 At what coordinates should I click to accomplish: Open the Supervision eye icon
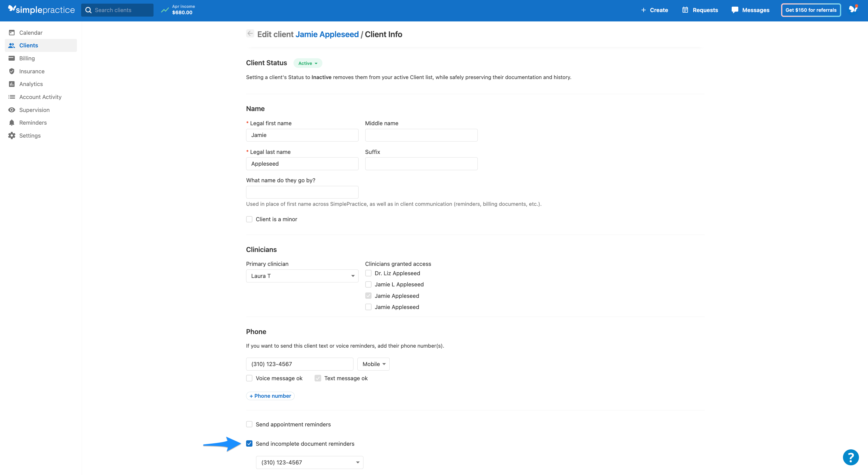pos(12,110)
